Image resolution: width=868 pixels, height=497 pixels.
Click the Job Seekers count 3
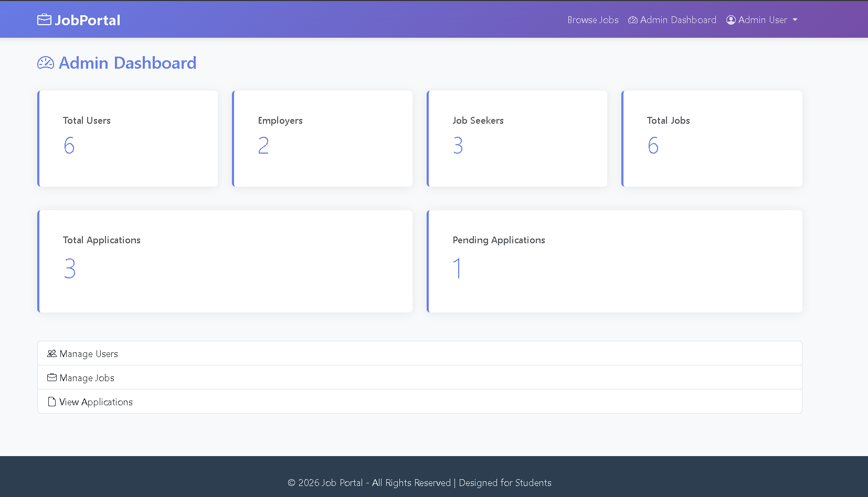[458, 145]
